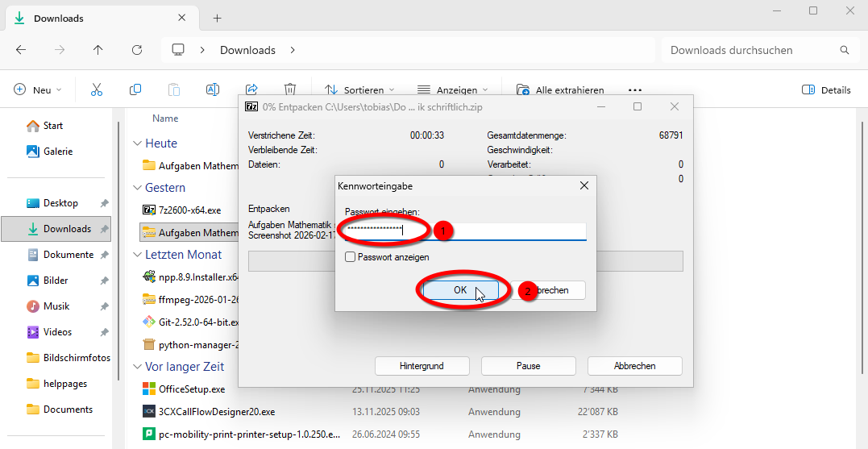
Task: Open Videos in the sidebar
Action: 57,332
